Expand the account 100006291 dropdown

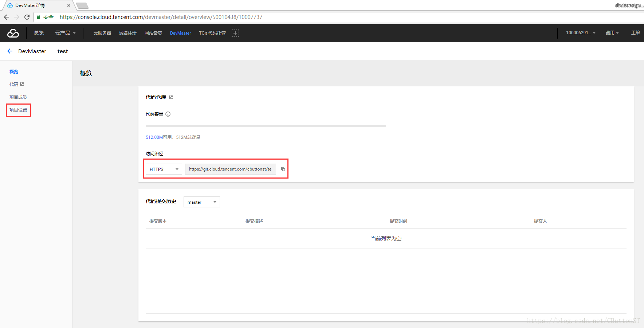pos(581,33)
